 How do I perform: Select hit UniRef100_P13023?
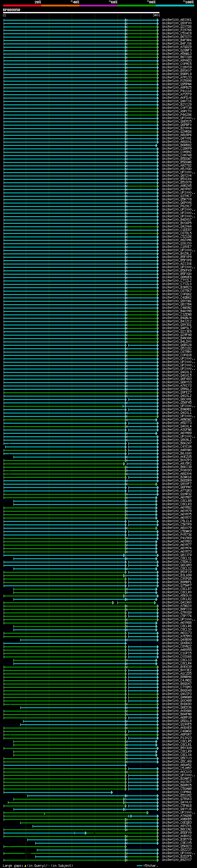[x=177, y=738]
